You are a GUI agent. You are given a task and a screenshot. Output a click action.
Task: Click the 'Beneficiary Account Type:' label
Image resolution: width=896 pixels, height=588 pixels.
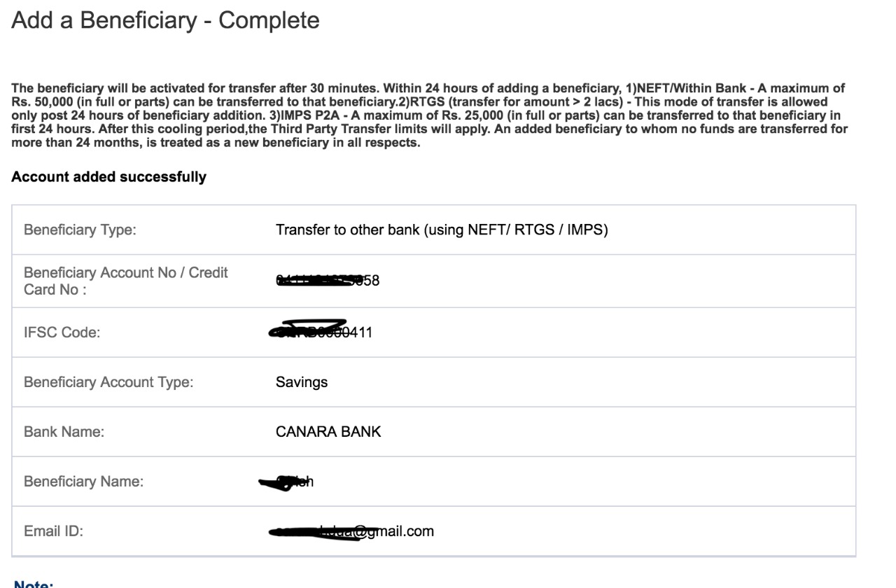point(108,382)
